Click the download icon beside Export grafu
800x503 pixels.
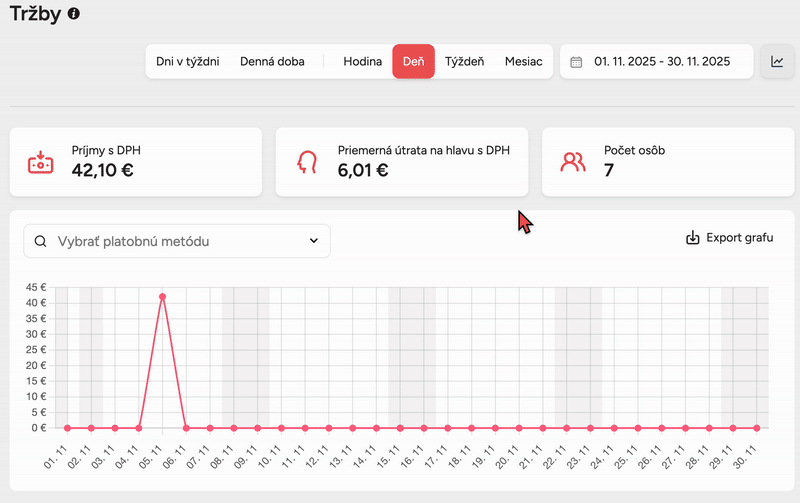click(x=692, y=238)
